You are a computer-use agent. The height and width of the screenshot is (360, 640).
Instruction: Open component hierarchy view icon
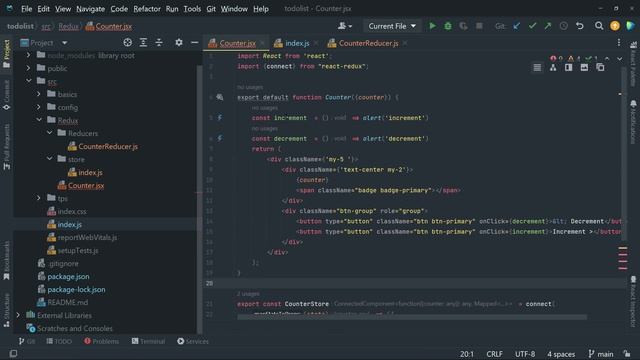coord(553,68)
